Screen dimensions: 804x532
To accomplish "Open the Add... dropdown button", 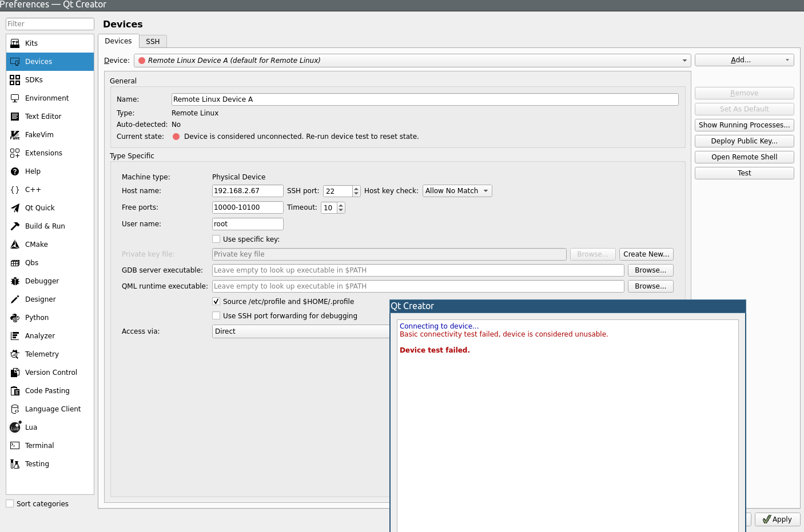I will coord(744,60).
